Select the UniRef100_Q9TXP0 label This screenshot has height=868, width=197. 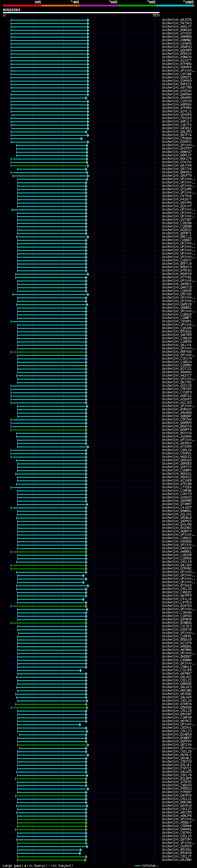tap(177, 839)
